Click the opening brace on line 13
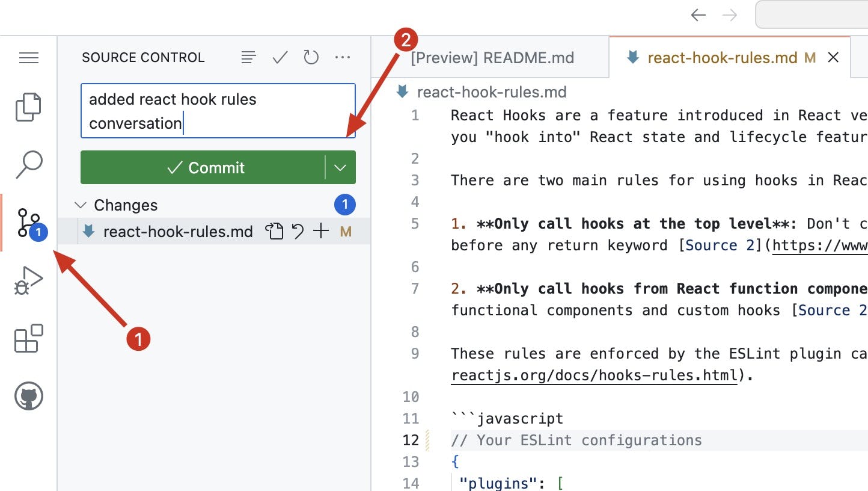 [455, 462]
